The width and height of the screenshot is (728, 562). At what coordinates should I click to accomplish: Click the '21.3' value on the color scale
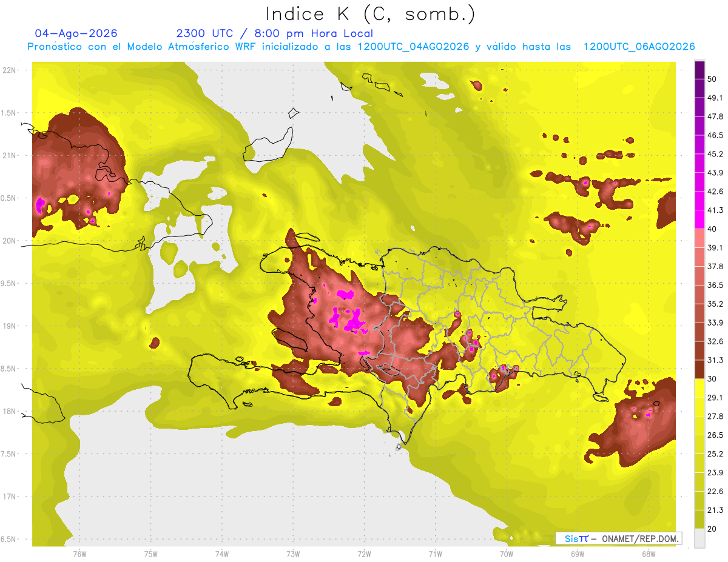pyautogui.click(x=715, y=510)
